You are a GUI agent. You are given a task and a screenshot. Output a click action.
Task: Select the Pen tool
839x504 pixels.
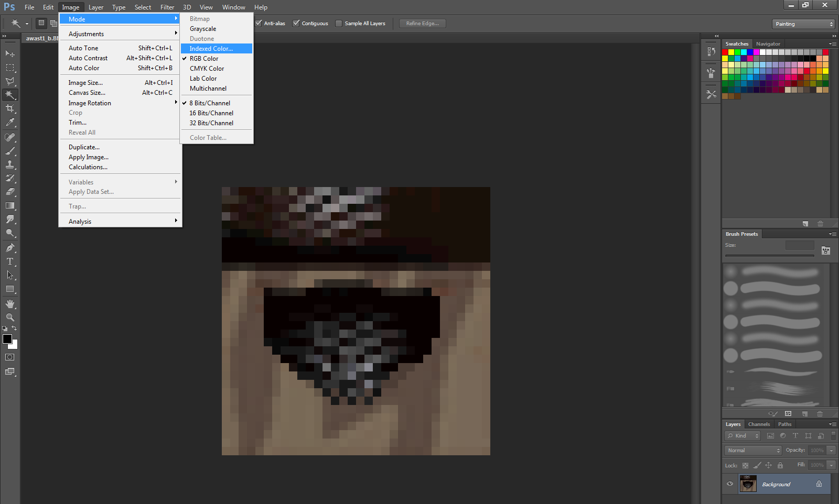tap(10, 248)
